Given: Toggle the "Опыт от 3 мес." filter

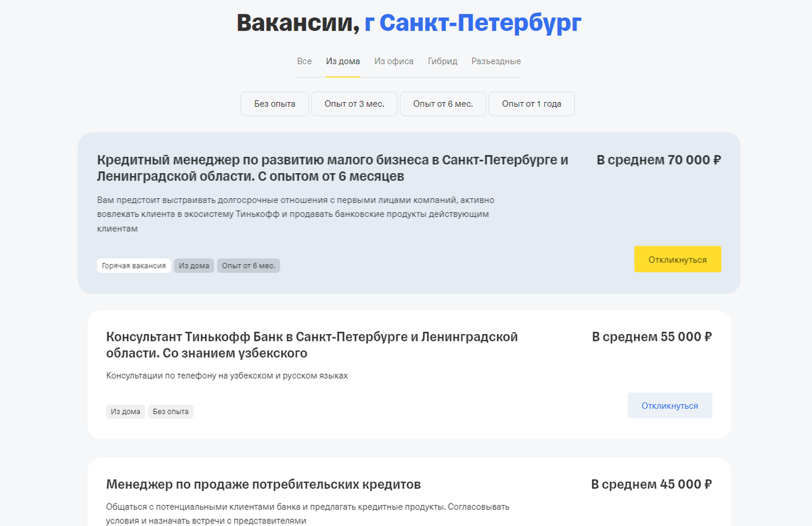Looking at the screenshot, I should tap(354, 103).
